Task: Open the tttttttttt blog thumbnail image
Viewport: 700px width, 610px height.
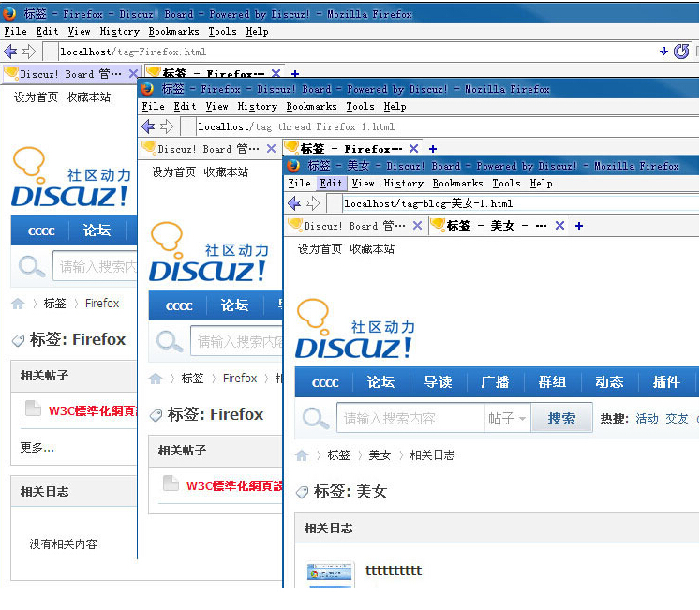Action: click(x=331, y=574)
